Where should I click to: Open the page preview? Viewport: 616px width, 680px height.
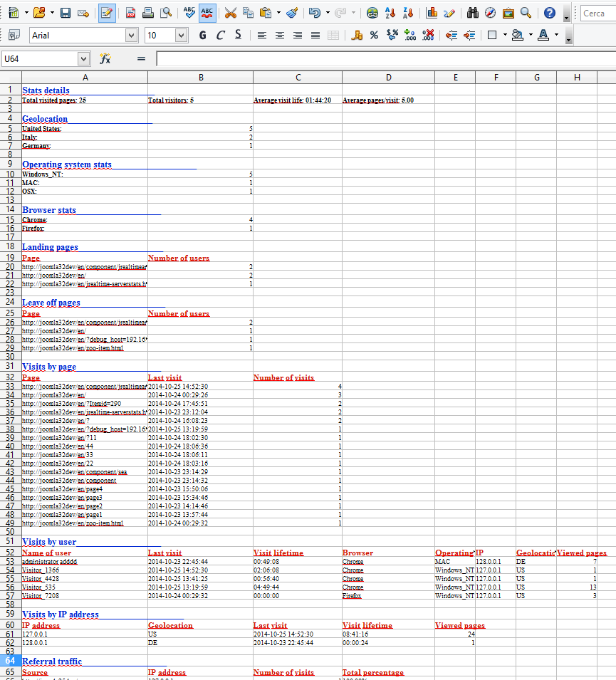tap(166, 13)
